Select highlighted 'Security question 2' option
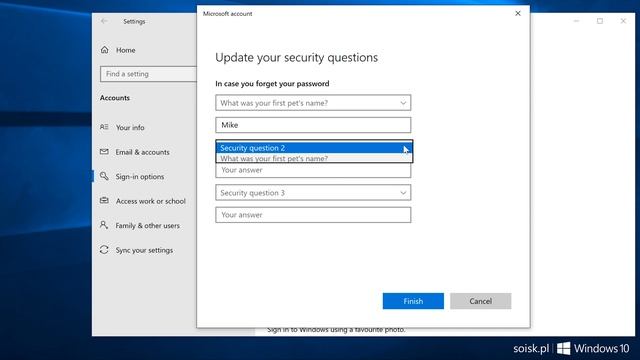 pos(314,147)
